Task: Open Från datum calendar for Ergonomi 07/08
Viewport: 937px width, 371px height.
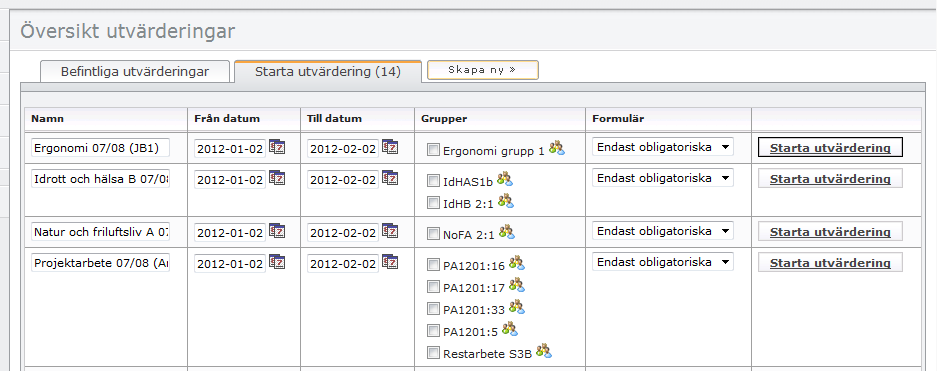Action: [x=277, y=147]
